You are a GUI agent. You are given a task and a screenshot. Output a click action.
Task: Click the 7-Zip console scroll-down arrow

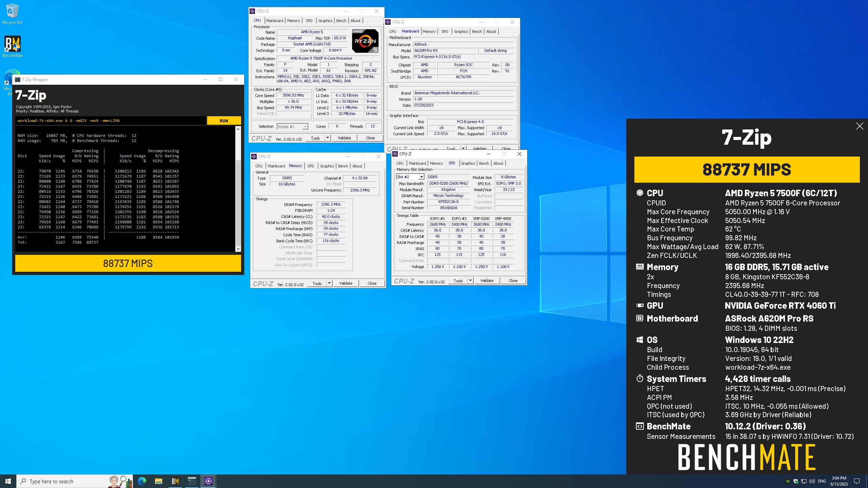click(238, 249)
